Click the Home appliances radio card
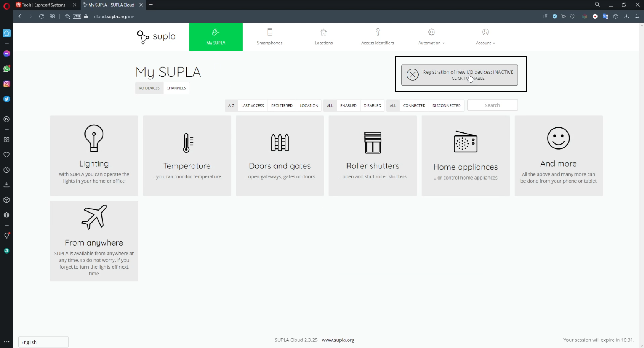The height and width of the screenshot is (348, 644). click(465, 156)
